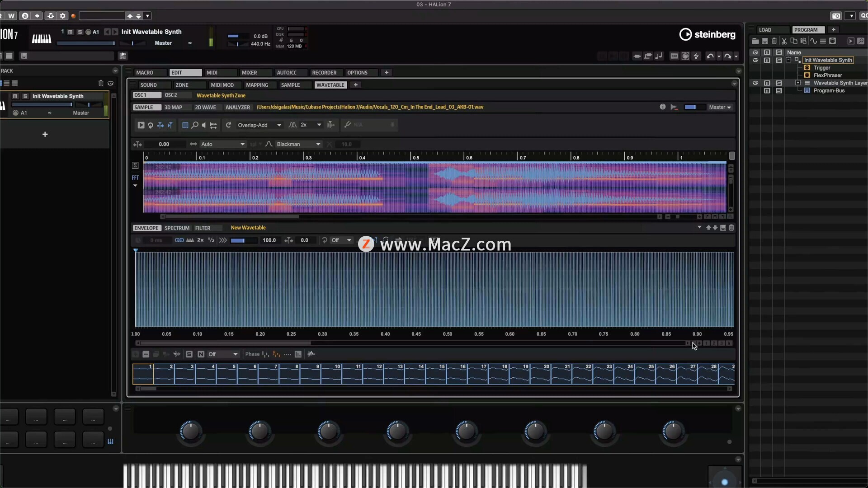Toggle the speaker audition icon
Viewport: 868px width, 488px height.
(x=203, y=125)
